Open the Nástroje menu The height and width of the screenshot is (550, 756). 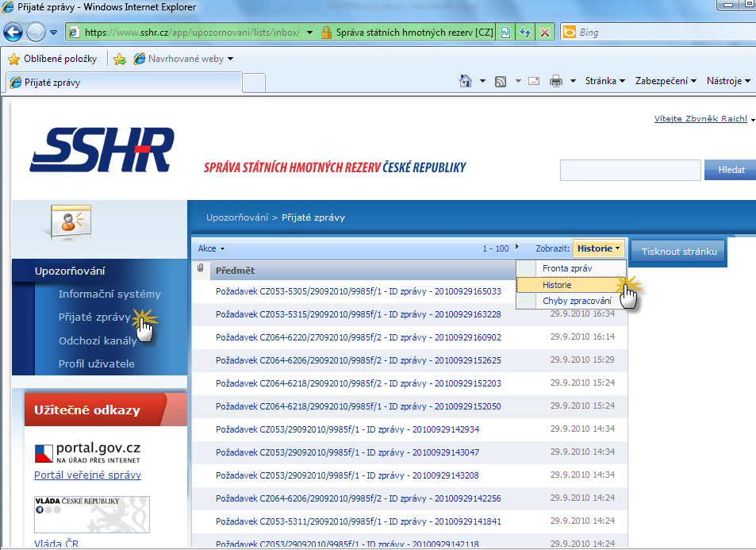click(x=728, y=81)
